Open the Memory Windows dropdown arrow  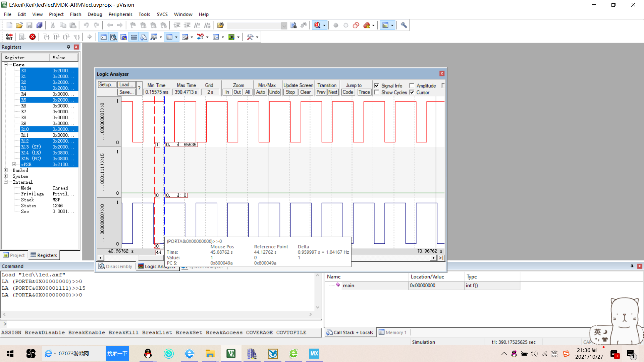176,37
